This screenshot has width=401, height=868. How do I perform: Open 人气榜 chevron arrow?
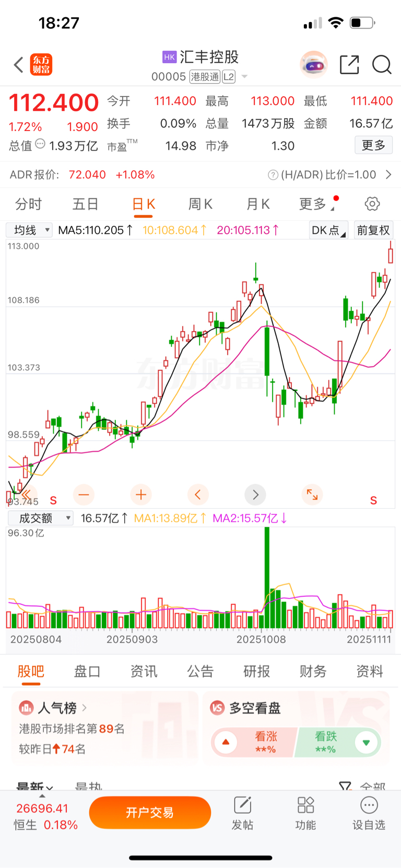pyautogui.click(x=85, y=708)
